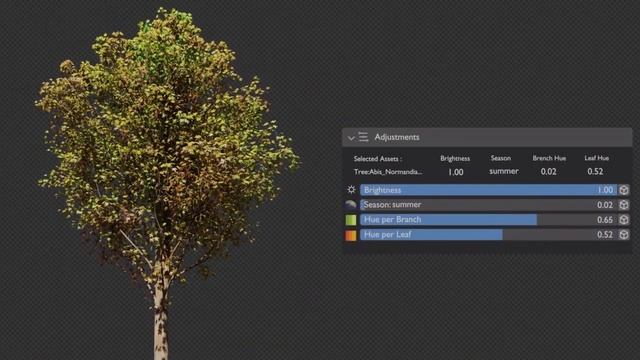Click the Hue per Branch slider
Screen dimensions: 640x360
488,220
